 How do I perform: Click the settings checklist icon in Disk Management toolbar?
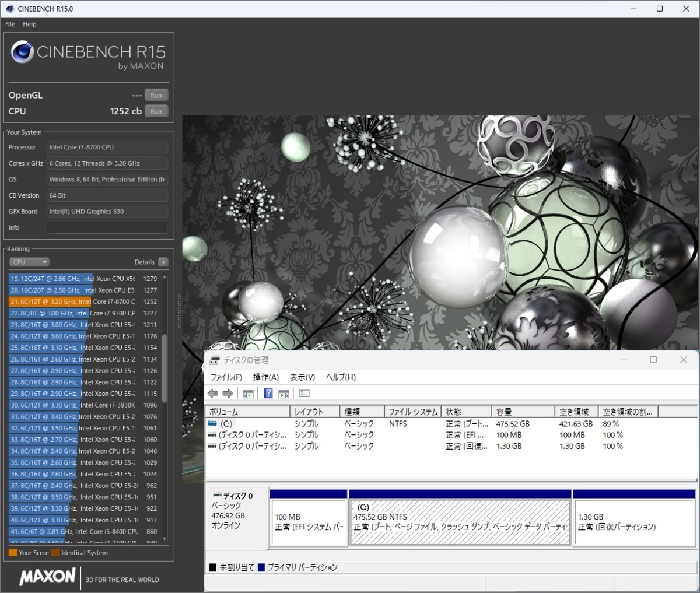(304, 394)
